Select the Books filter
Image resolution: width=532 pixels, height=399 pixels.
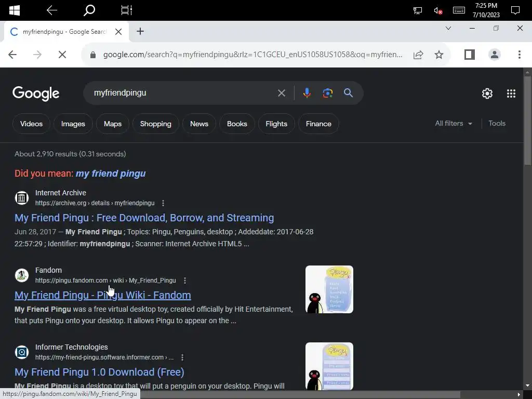pos(237,124)
